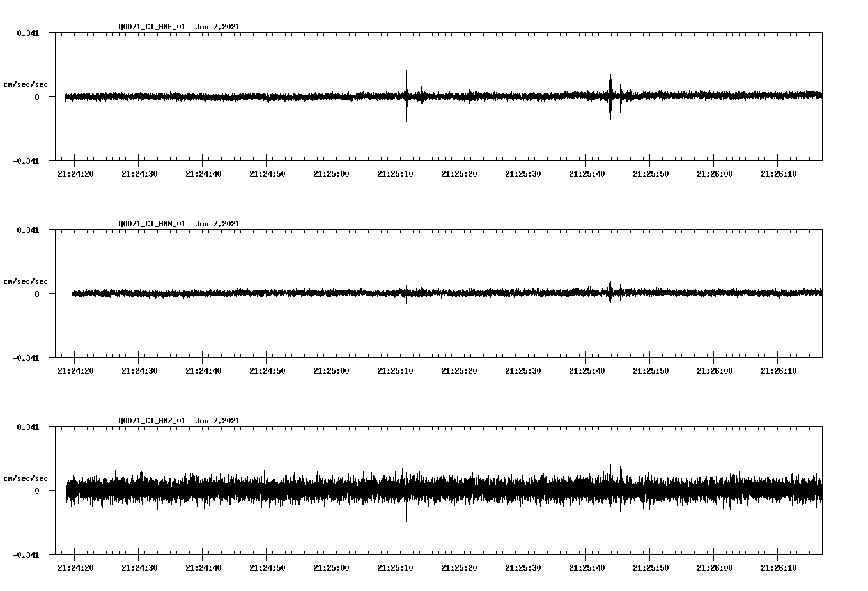The width and height of the screenshot is (868, 591).
Task: Select the -0.341 lower limit on HNZ plot
Action: (26, 555)
